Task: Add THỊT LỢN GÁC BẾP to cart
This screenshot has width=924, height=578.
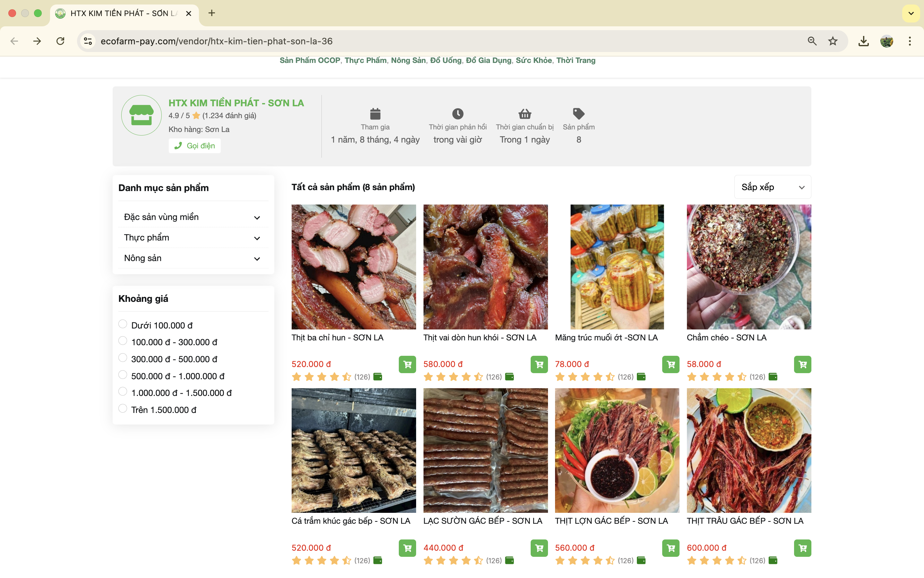Action: tap(671, 548)
